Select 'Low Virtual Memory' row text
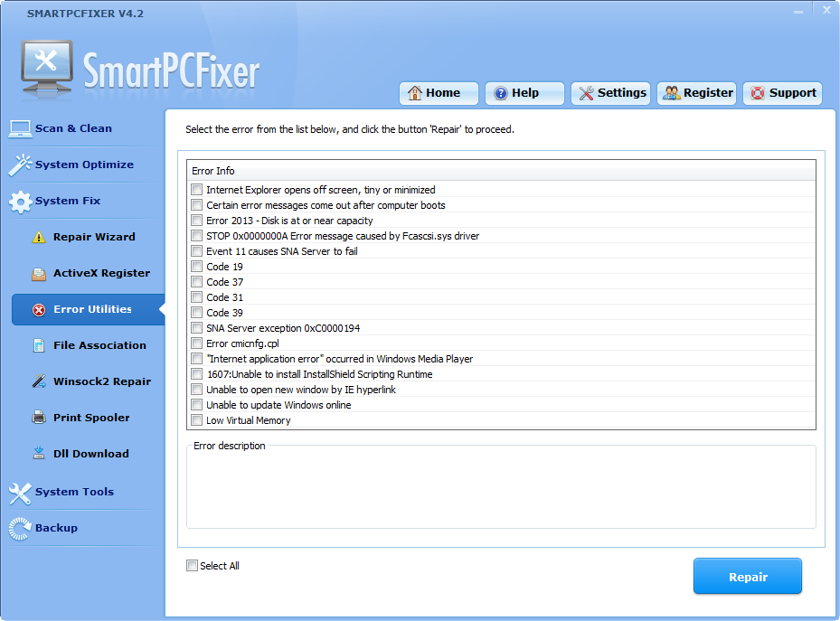This screenshot has height=621, width=840. pos(249,420)
